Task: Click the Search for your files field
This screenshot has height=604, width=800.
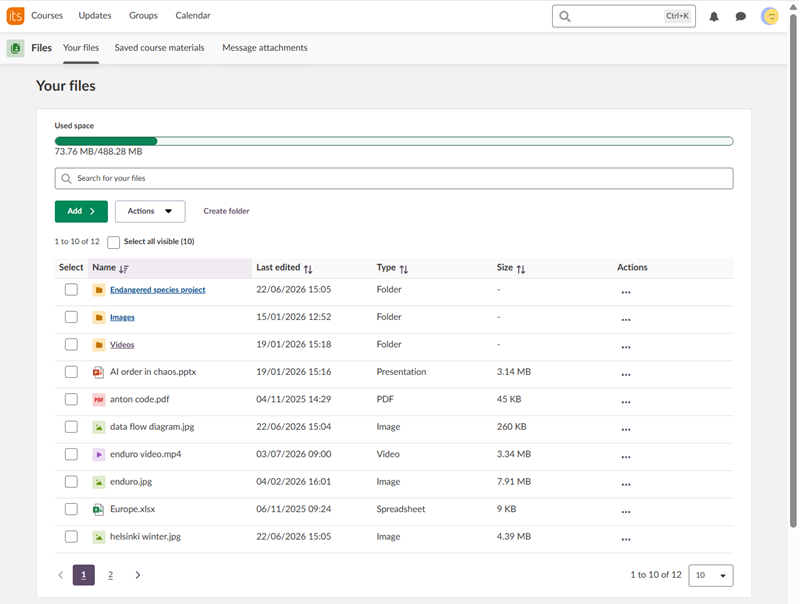Action: click(x=394, y=179)
